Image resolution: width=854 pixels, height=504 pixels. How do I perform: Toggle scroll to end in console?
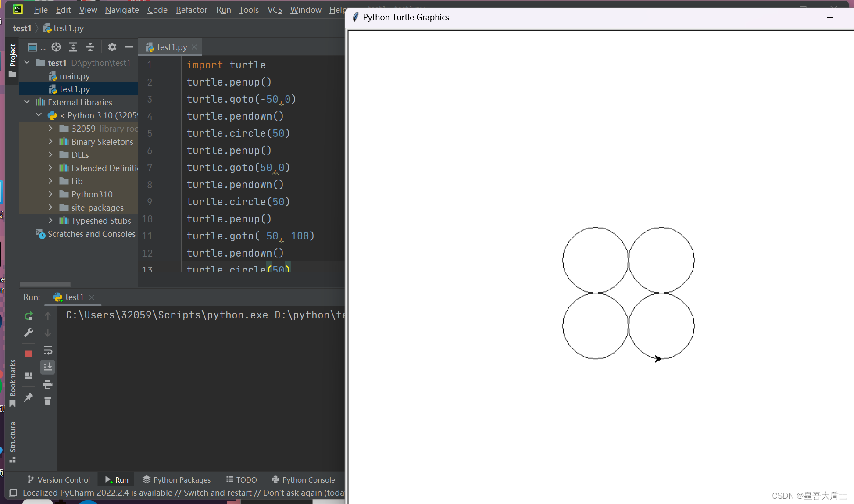48,367
